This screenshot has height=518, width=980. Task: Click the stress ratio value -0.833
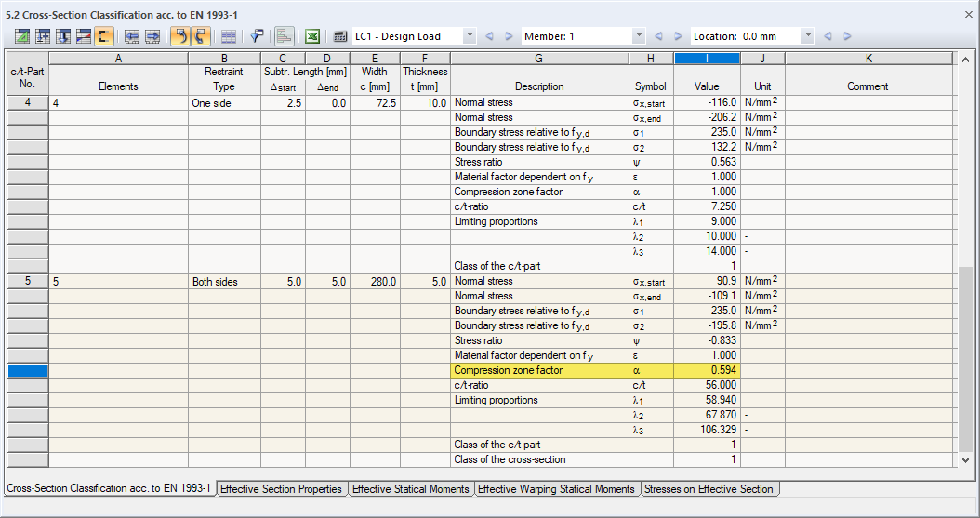[x=707, y=340]
